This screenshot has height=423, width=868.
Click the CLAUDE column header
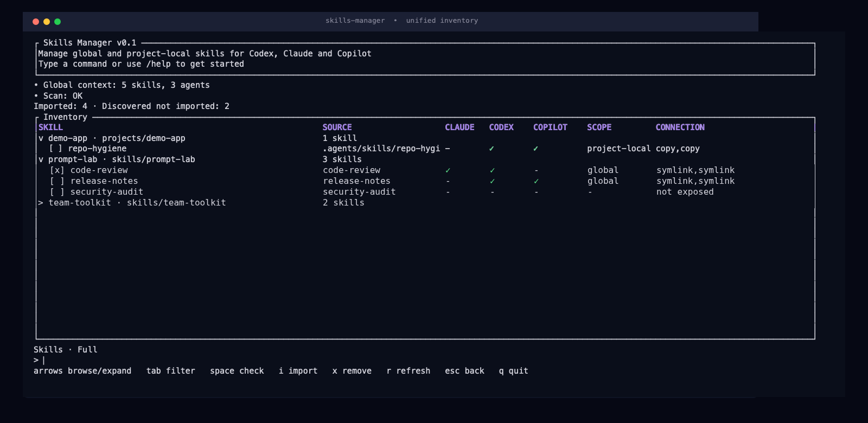(459, 127)
